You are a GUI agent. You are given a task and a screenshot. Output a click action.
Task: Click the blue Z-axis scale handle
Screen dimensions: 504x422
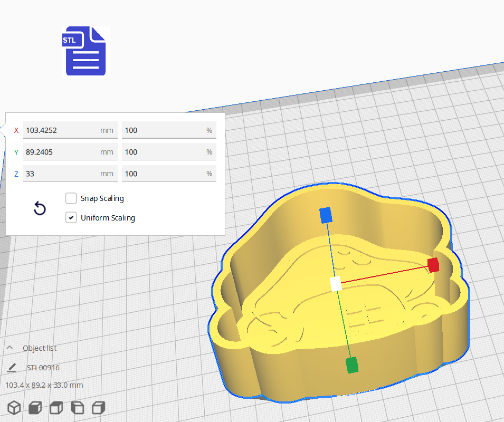326,215
